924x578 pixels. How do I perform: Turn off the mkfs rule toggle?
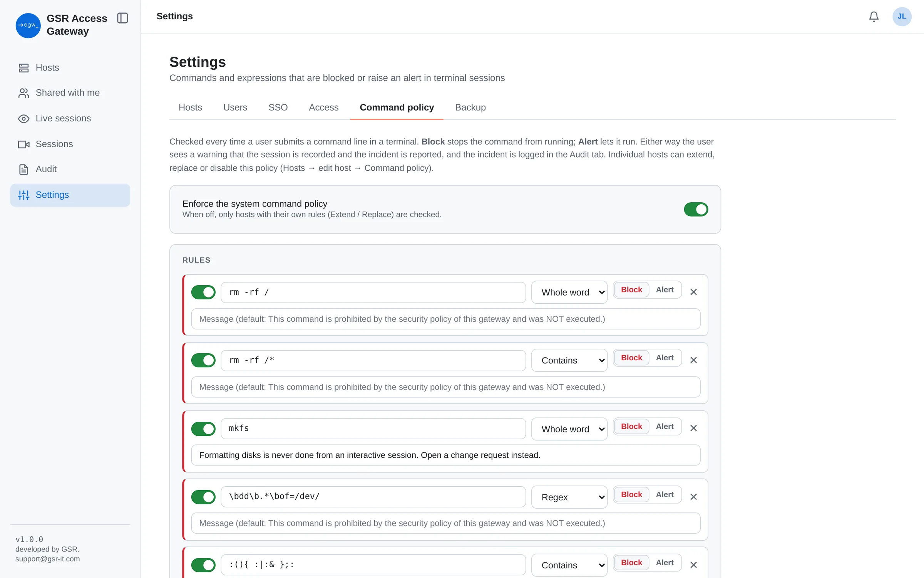click(x=203, y=429)
